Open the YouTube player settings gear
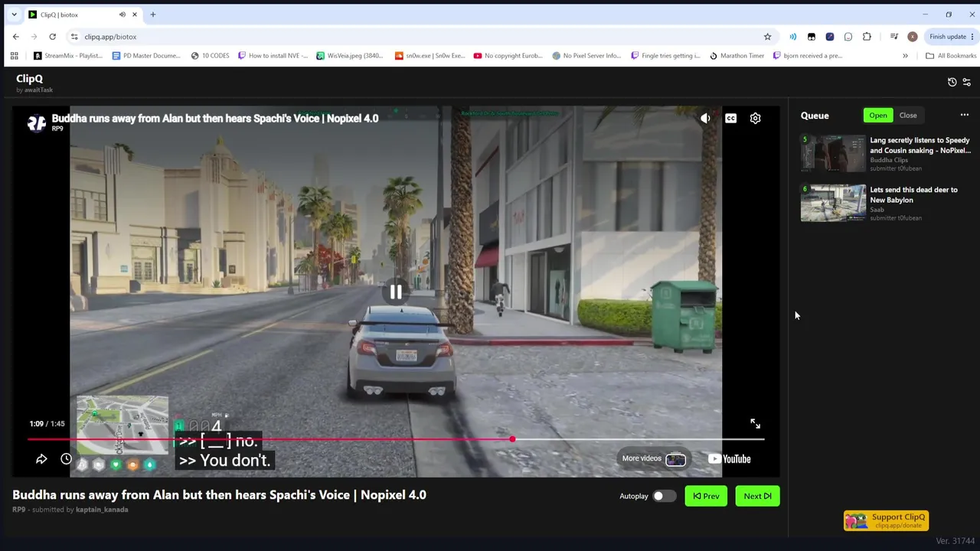This screenshot has width=980, height=551. [755, 118]
